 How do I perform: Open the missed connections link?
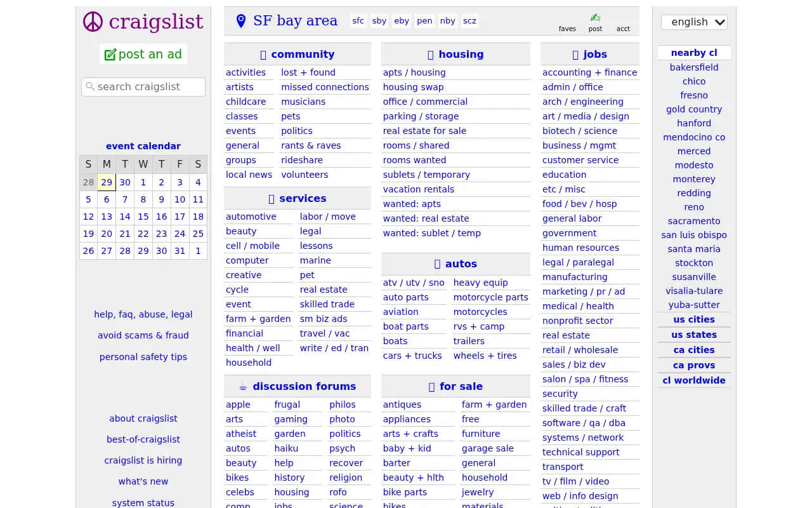[x=325, y=87]
